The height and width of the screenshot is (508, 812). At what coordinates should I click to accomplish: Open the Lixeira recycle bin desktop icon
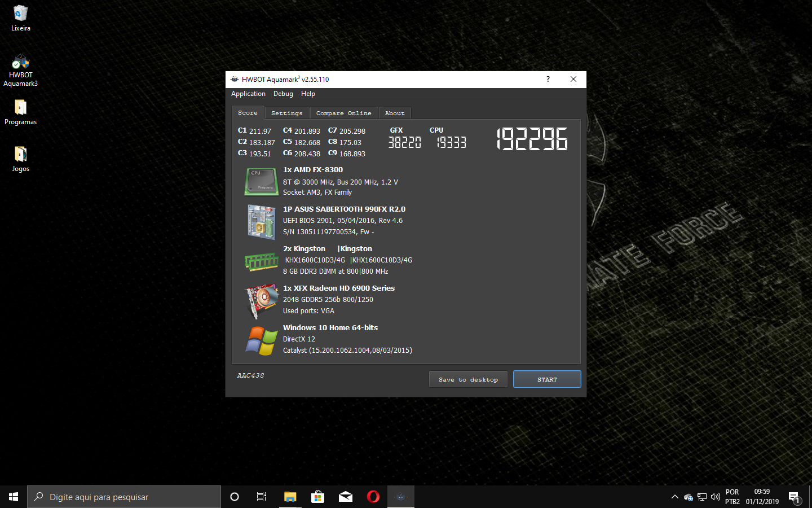[x=20, y=18]
